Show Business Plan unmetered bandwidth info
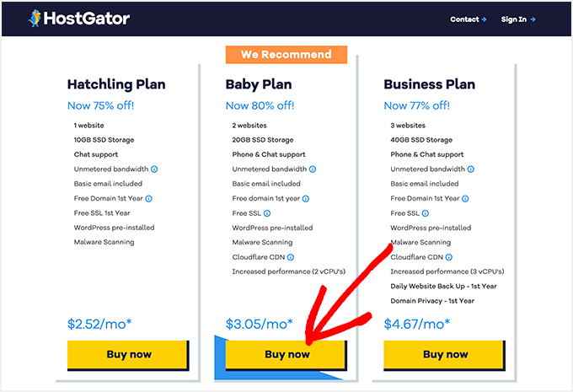Image resolution: width=573 pixels, height=392 pixels. click(x=470, y=169)
